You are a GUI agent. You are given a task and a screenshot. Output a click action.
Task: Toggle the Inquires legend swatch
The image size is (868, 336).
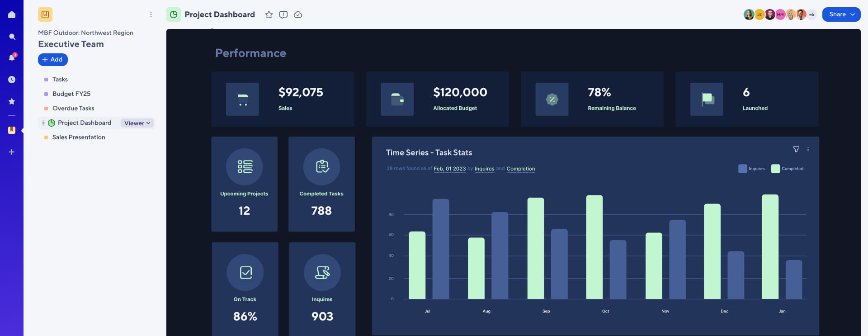742,169
